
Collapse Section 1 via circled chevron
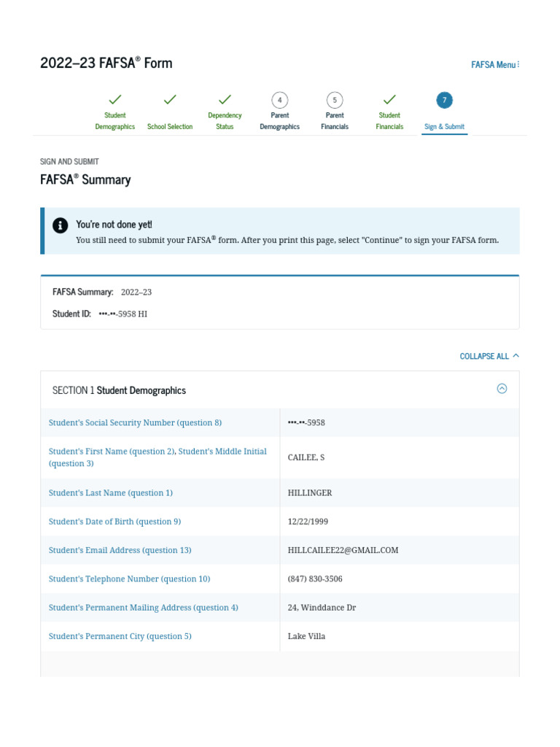502,389
